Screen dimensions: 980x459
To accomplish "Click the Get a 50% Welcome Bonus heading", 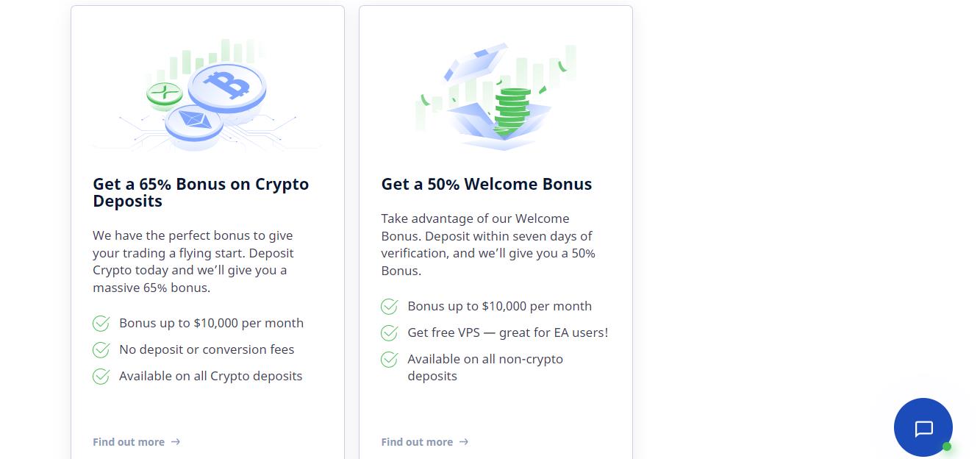I will [486, 184].
